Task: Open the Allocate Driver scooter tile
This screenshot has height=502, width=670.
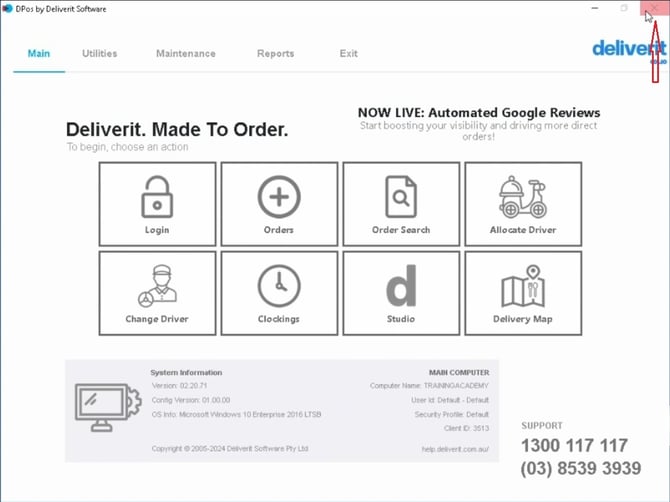Action: (x=523, y=204)
